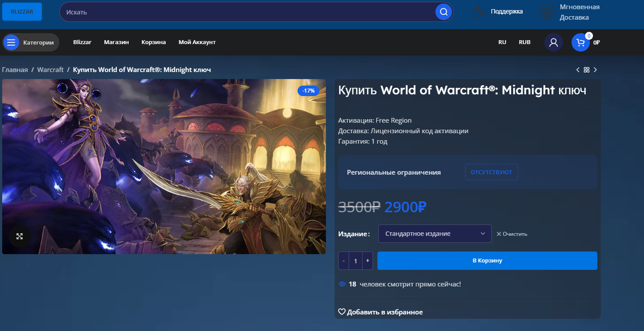Click the World of Warcraft Midnight image
The image size is (644, 331).
(164, 167)
